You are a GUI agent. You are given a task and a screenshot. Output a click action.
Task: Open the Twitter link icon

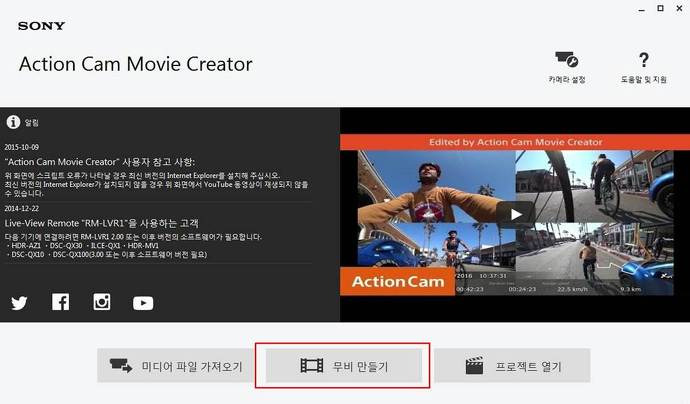point(19,303)
